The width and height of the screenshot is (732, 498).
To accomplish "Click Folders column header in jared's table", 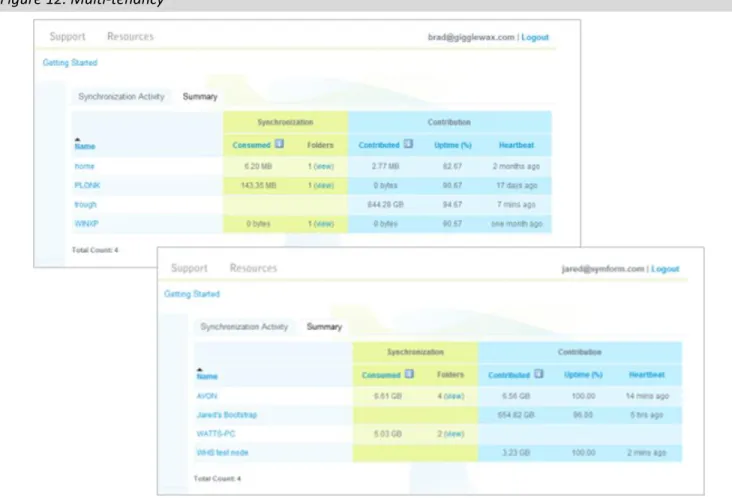I will pos(450,375).
